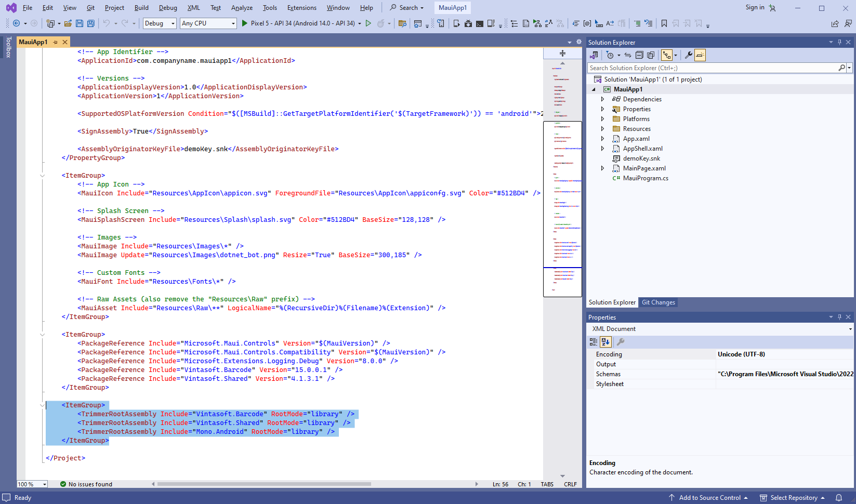Open a file using the folder icon
Screen dimensions: 856x504
tap(68, 23)
